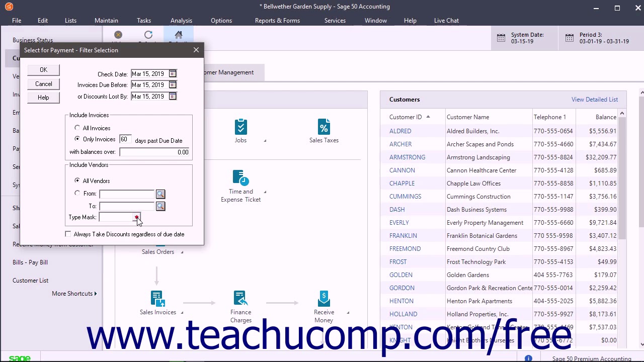
Task: Expand the Receive Money dropdown arrow
Action: [x=348, y=312]
